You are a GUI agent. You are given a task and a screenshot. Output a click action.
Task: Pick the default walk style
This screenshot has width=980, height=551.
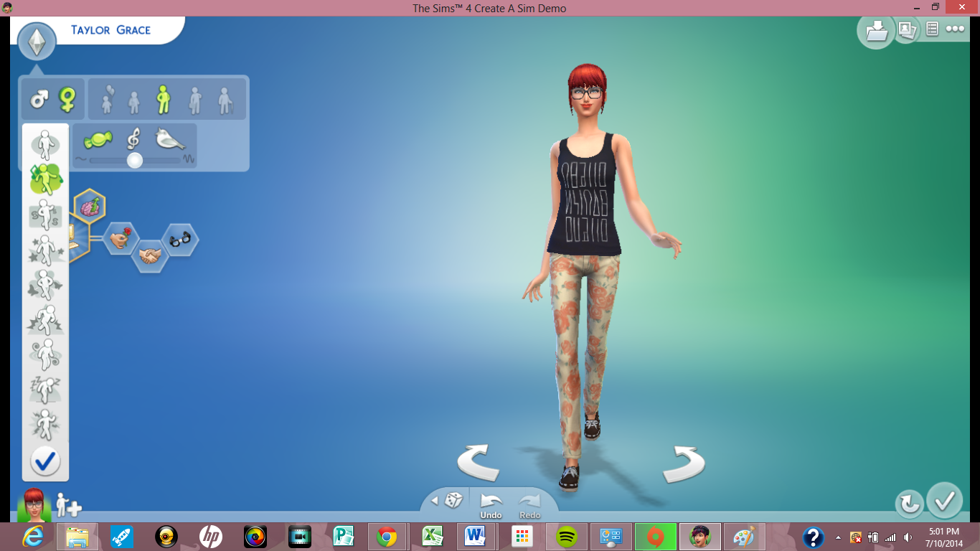(x=45, y=146)
